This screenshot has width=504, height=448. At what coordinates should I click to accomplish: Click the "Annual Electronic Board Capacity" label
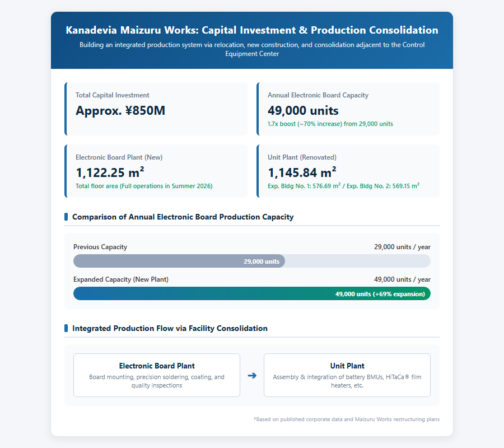pos(318,95)
